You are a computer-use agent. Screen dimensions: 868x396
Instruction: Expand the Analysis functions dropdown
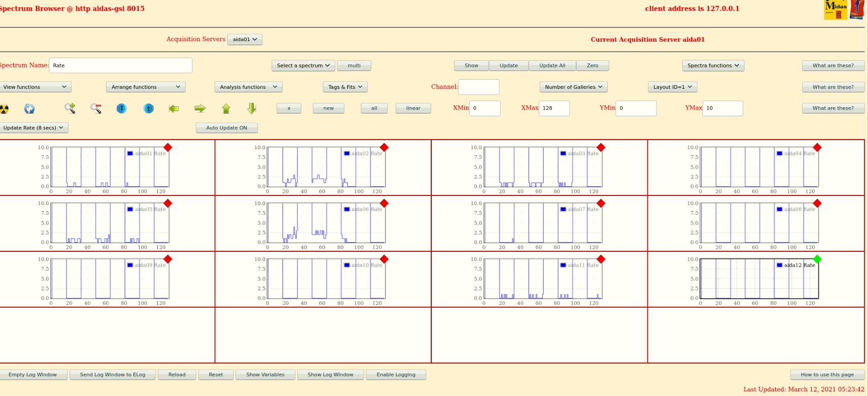click(x=249, y=87)
